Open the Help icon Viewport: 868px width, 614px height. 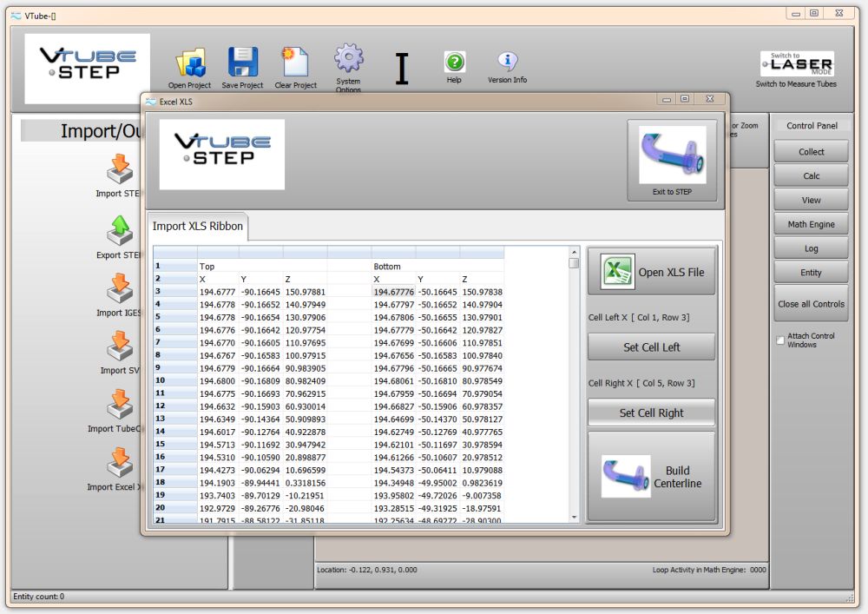tap(454, 63)
